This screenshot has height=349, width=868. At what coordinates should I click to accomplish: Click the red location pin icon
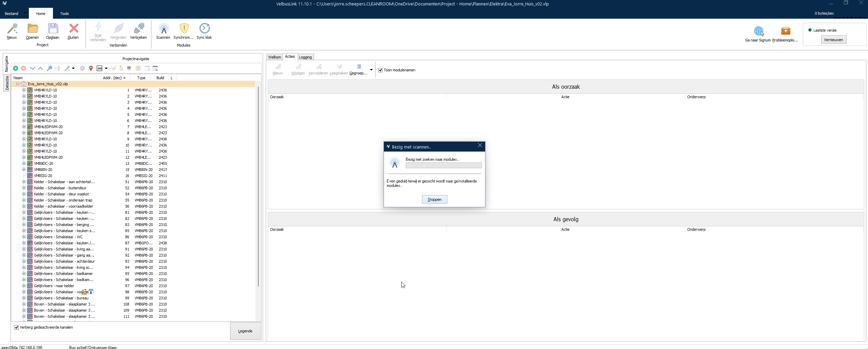91,68
